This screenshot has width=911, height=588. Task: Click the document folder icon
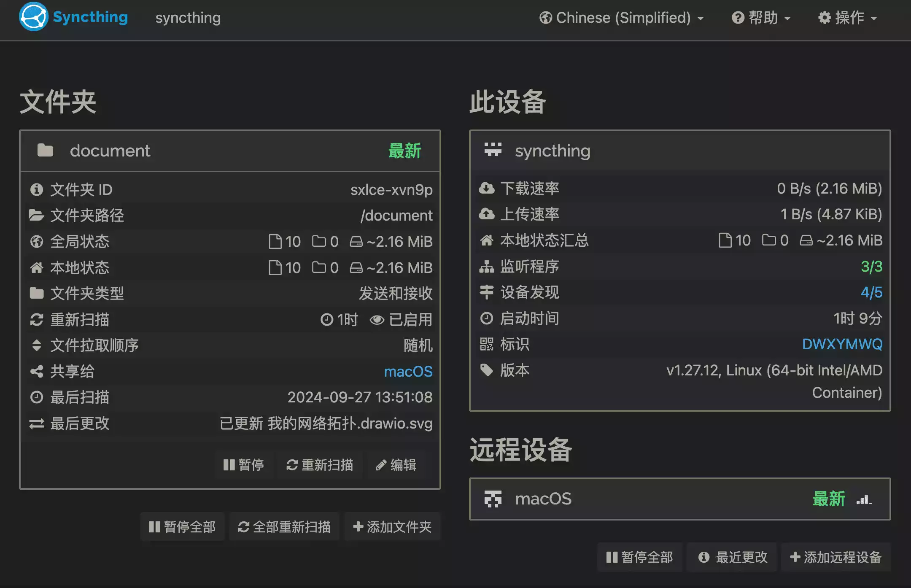tap(45, 150)
